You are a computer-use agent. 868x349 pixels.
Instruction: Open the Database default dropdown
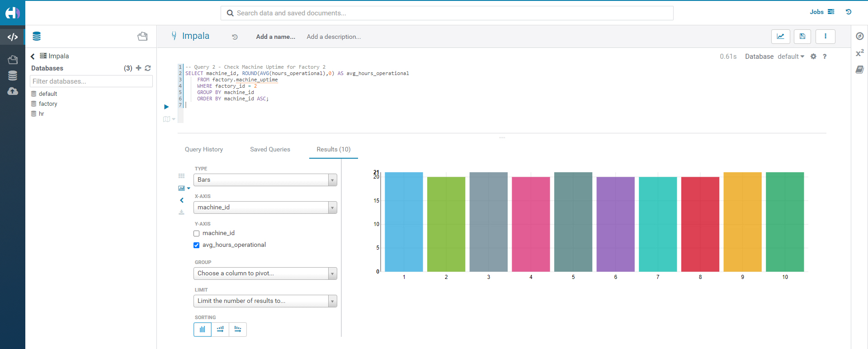pyautogui.click(x=791, y=57)
